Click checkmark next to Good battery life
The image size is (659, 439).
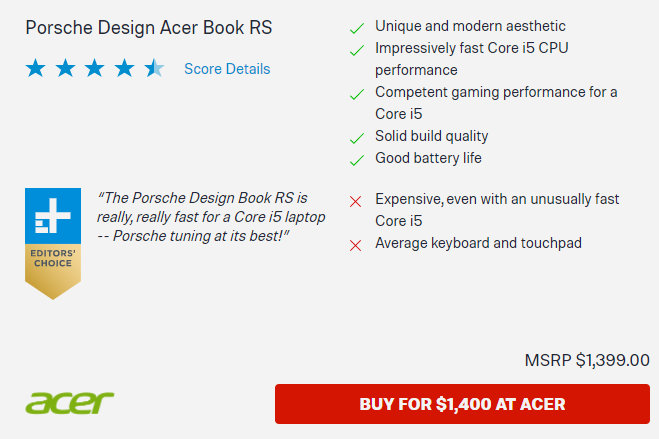[356, 160]
